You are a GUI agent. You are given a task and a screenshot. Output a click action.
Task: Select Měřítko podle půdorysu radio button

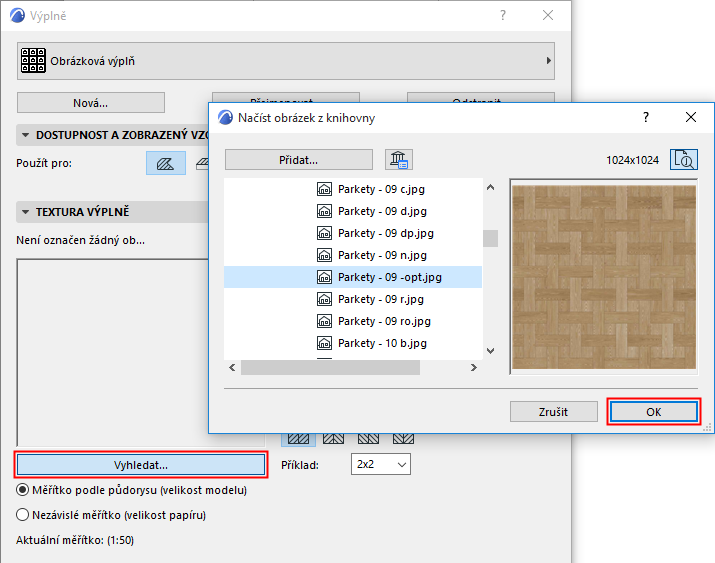(22, 490)
